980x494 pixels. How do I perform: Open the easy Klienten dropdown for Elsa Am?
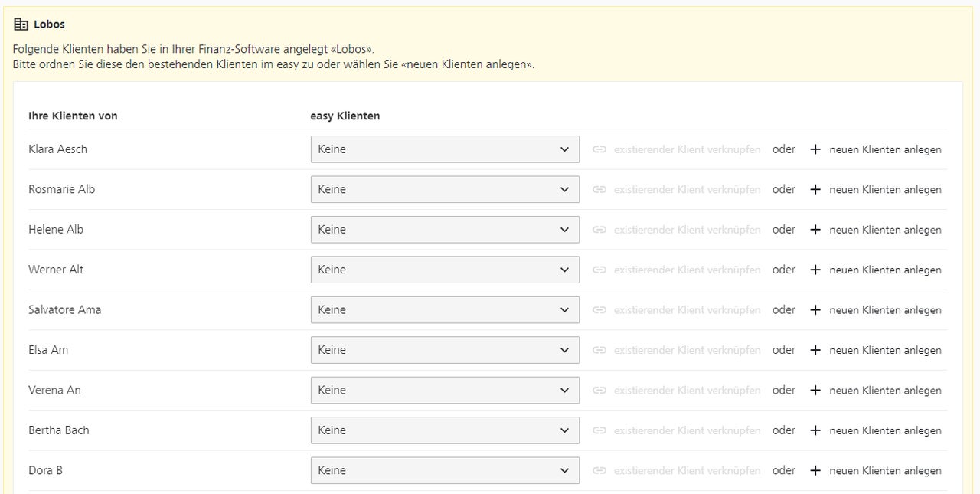(x=445, y=350)
